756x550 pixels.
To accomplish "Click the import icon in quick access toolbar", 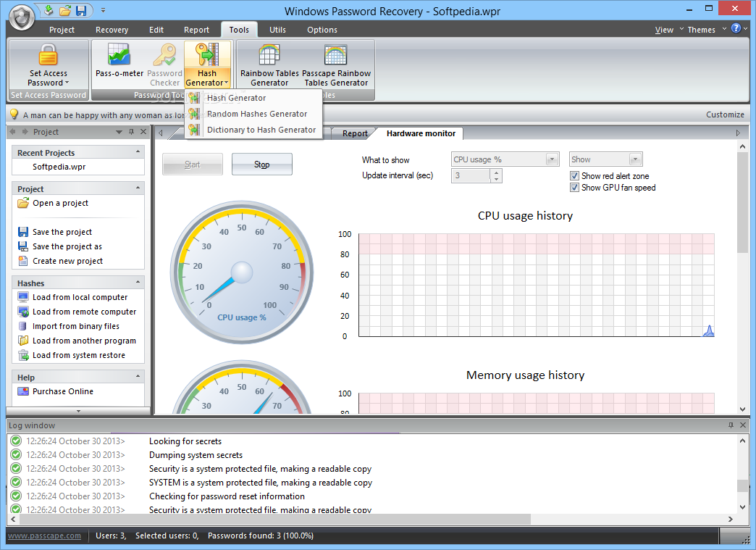I will click(49, 10).
